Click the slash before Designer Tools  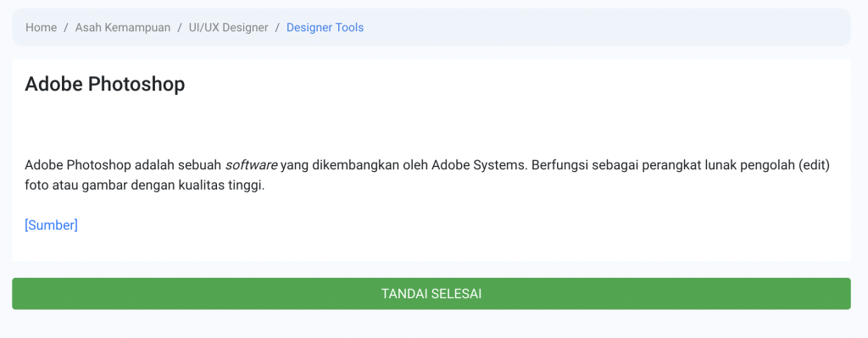pos(277,27)
